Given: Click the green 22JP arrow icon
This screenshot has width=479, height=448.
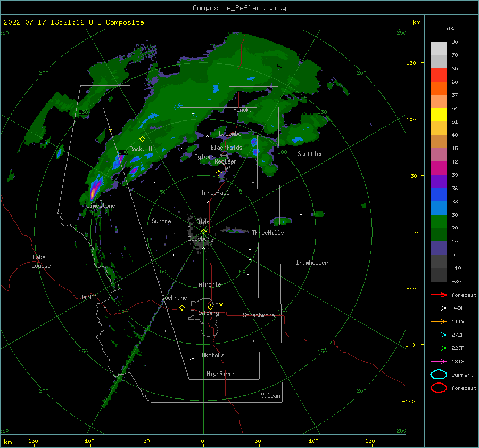Looking at the screenshot, I should click(439, 348).
